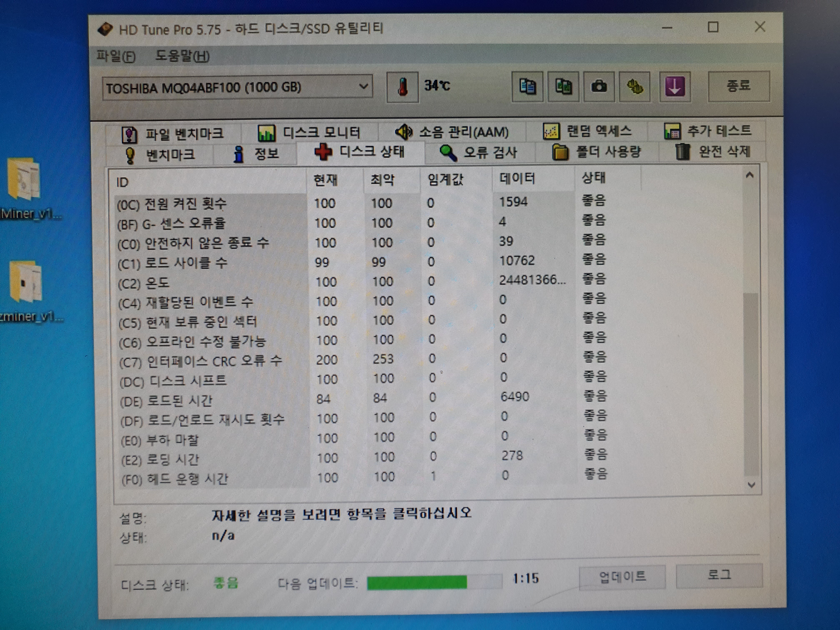
Task: Switch to the 오류 검사 tab
Action: coord(478,152)
